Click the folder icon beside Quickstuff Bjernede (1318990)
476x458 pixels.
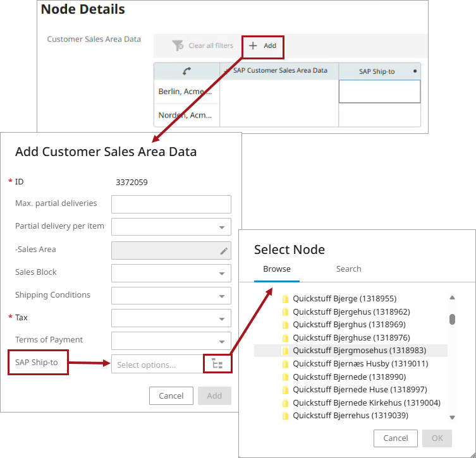click(285, 377)
